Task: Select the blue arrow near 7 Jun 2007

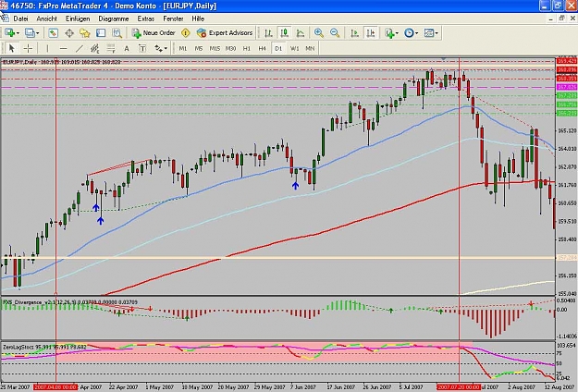Action: click(295, 186)
